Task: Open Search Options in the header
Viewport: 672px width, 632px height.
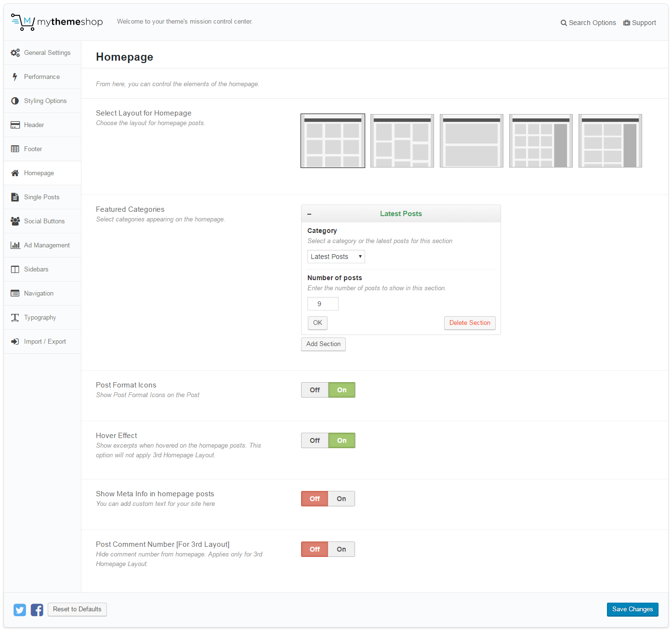Action: coord(588,23)
